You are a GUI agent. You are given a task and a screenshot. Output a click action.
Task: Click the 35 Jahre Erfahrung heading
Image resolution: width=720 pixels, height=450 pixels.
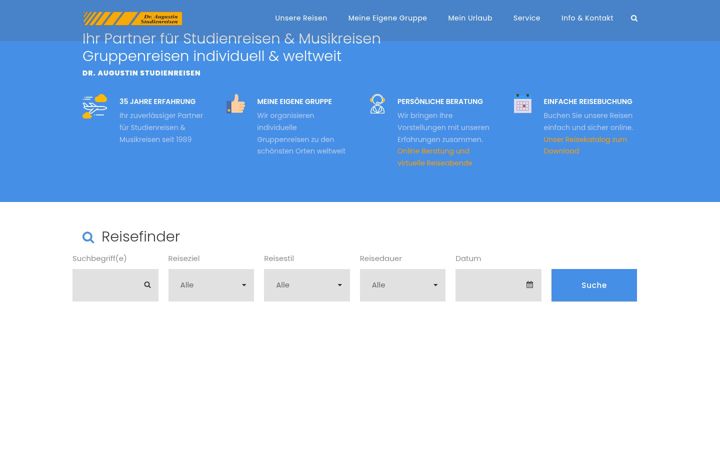[x=158, y=101]
